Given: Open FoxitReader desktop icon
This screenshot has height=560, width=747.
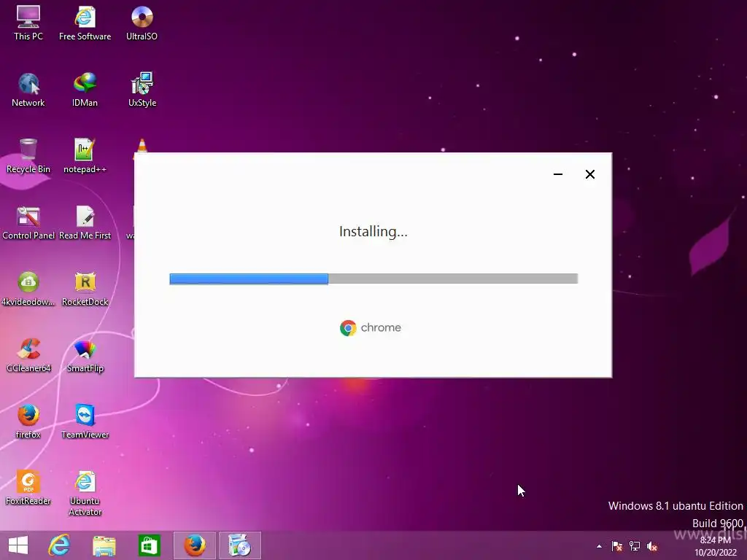Looking at the screenshot, I should [x=28, y=488].
